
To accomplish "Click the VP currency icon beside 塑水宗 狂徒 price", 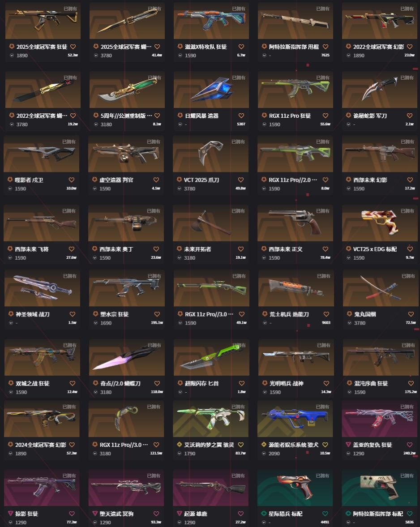I will pos(96,323).
